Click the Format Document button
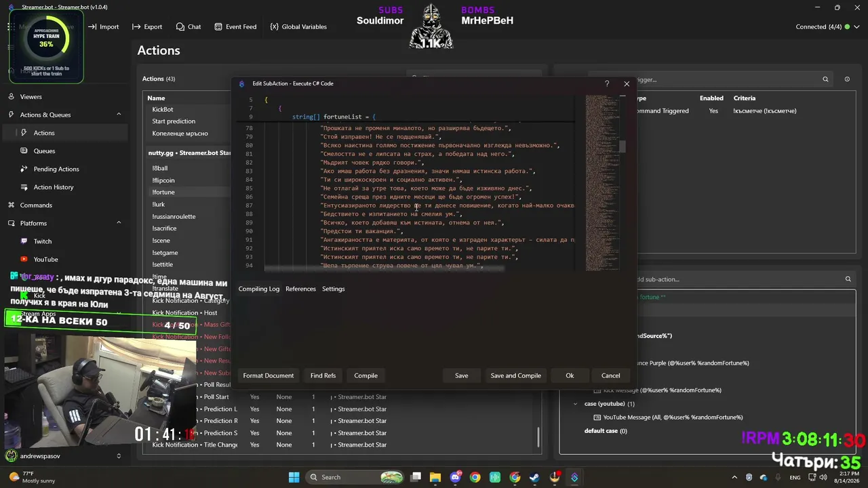 [x=269, y=375]
